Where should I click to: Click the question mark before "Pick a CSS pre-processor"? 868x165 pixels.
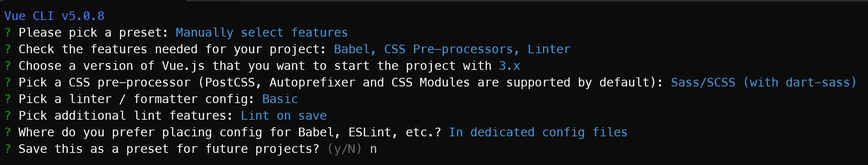pyautogui.click(x=8, y=82)
